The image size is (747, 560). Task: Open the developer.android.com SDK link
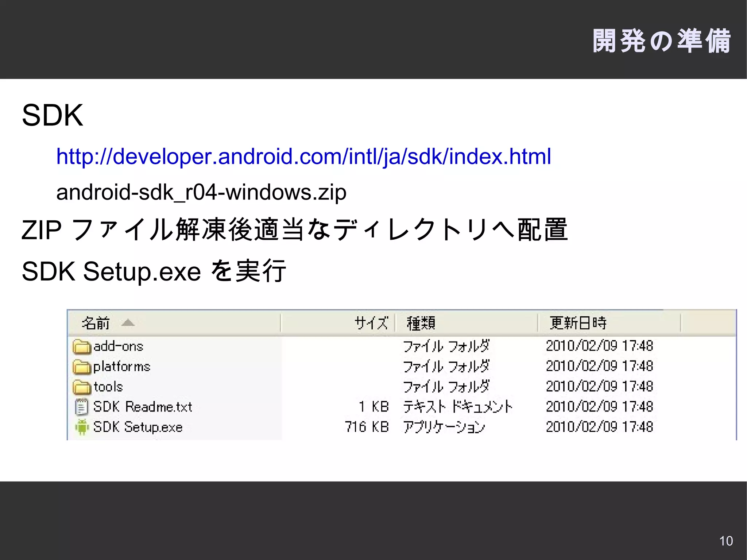(x=303, y=157)
